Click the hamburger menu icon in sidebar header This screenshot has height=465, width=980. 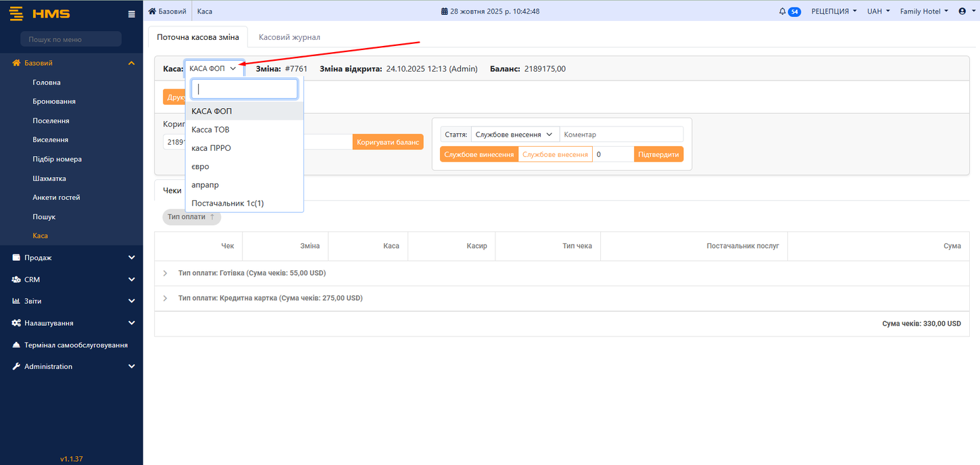coord(131,14)
